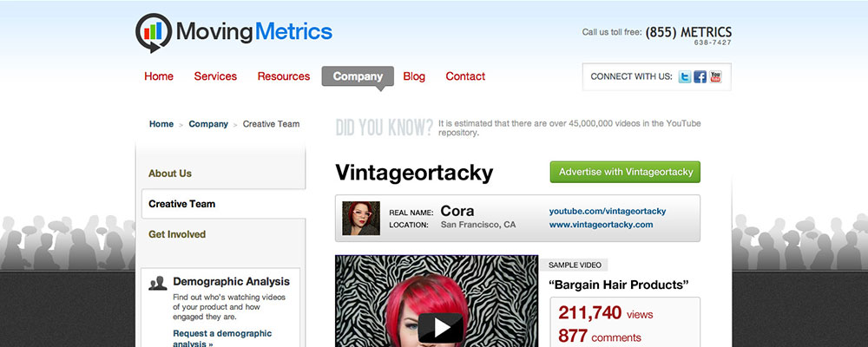Image resolution: width=868 pixels, height=347 pixels.
Task: Click the MovingMetrics logo
Action: pyautogui.click(x=233, y=32)
